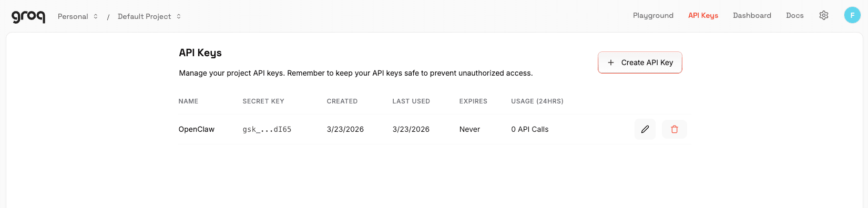Expand the Default Project selector

coord(149,16)
